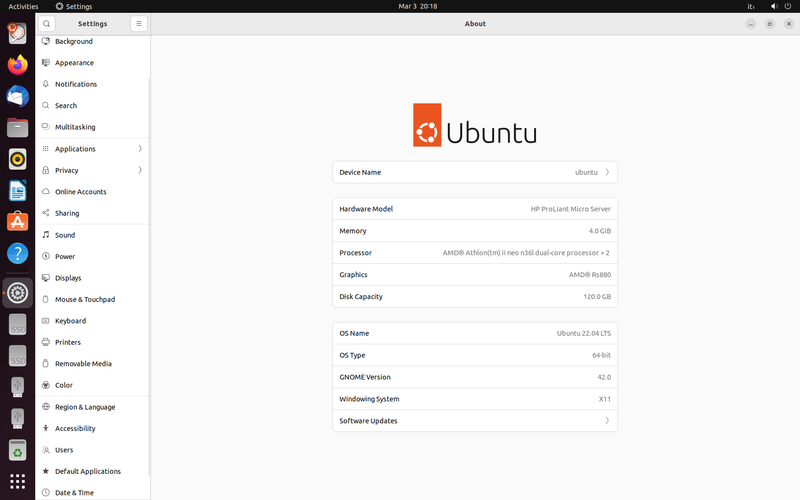Screen dimensions: 800x500
Task: Select Users settings
Action: pos(93,450)
